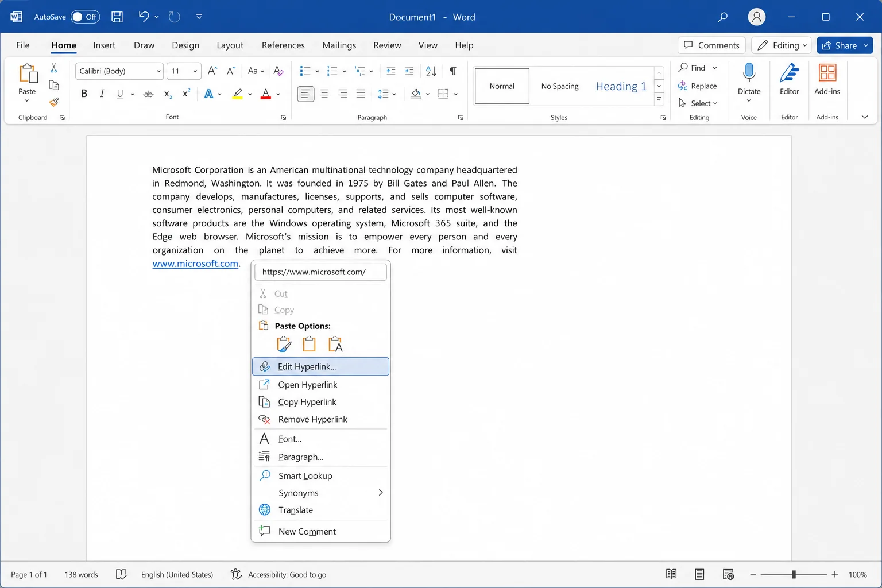Click the Comments button
882x588 pixels.
711,45
